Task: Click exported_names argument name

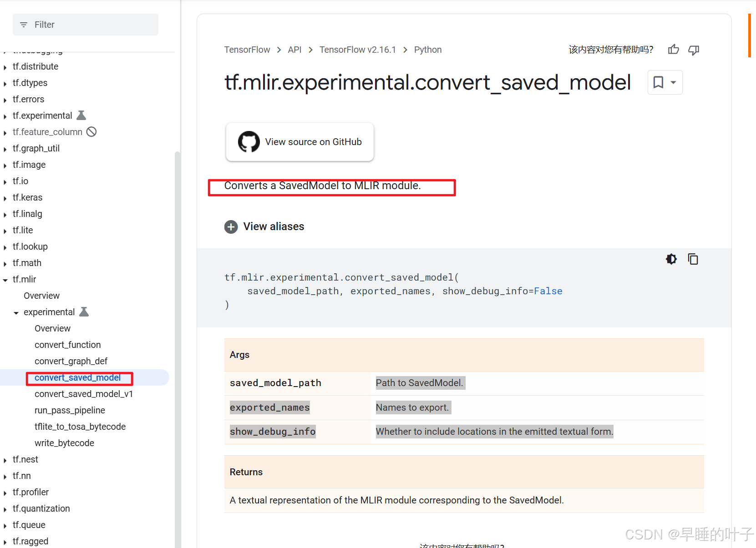Action: 269,407
